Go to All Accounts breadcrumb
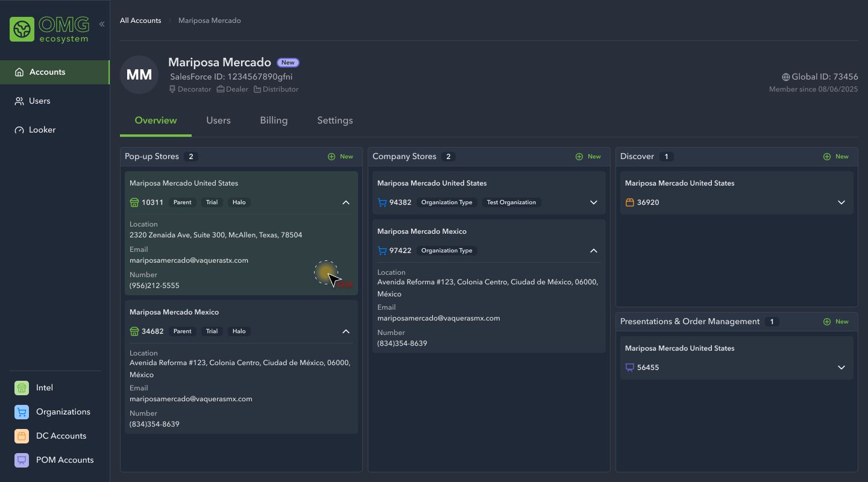The image size is (868, 482). point(140,20)
